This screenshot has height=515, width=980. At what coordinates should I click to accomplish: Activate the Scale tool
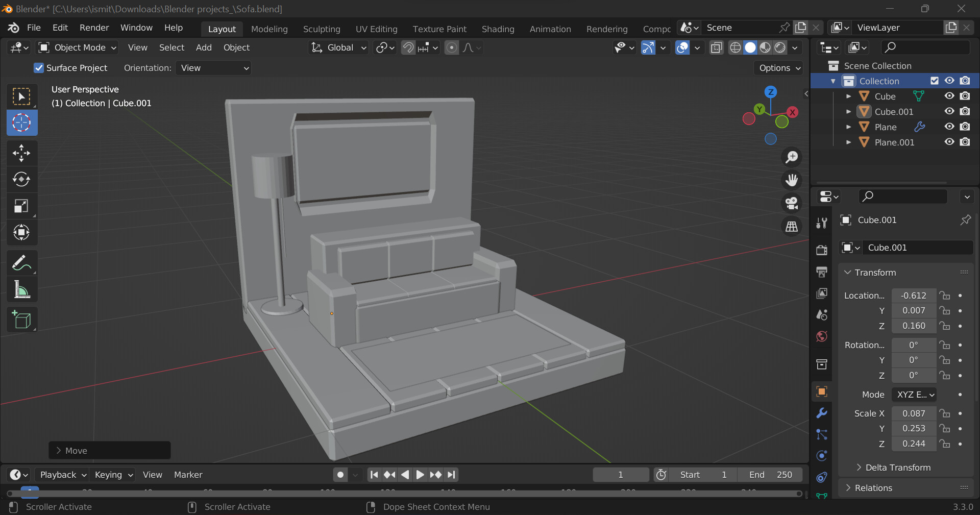coord(21,206)
